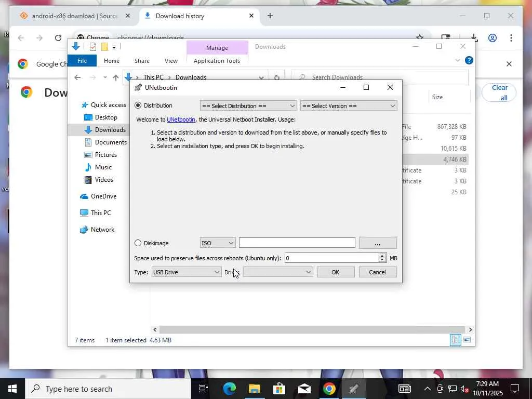The height and width of the screenshot is (399, 532).
Task: Open the Drive selection dropdown
Action: tap(278, 272)
